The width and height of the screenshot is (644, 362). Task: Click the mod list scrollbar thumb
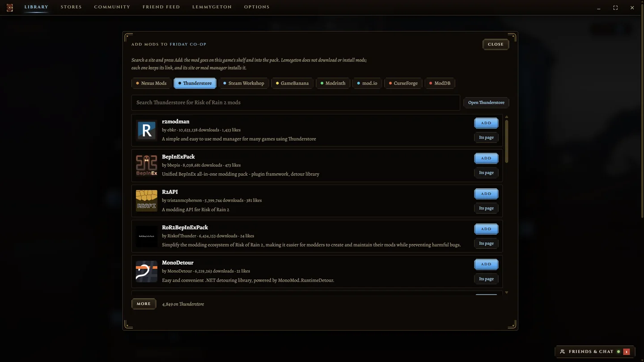[506, 141]
